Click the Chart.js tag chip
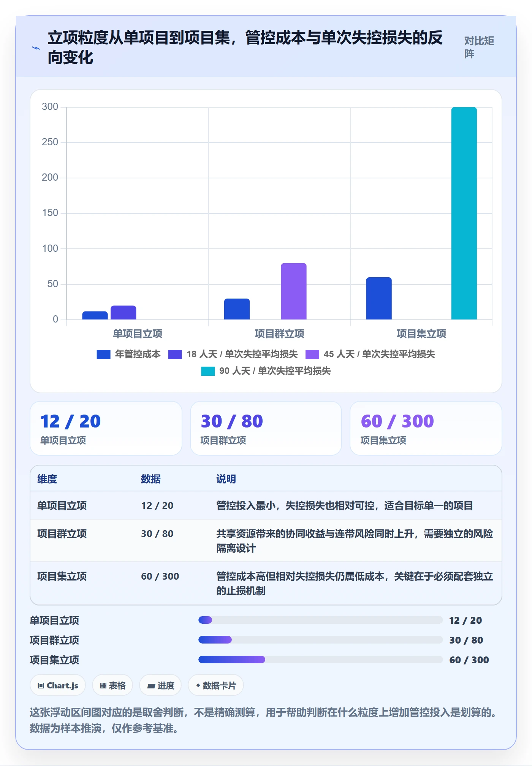This screenshot has width=532, height=766. click(x=58, y=686)
